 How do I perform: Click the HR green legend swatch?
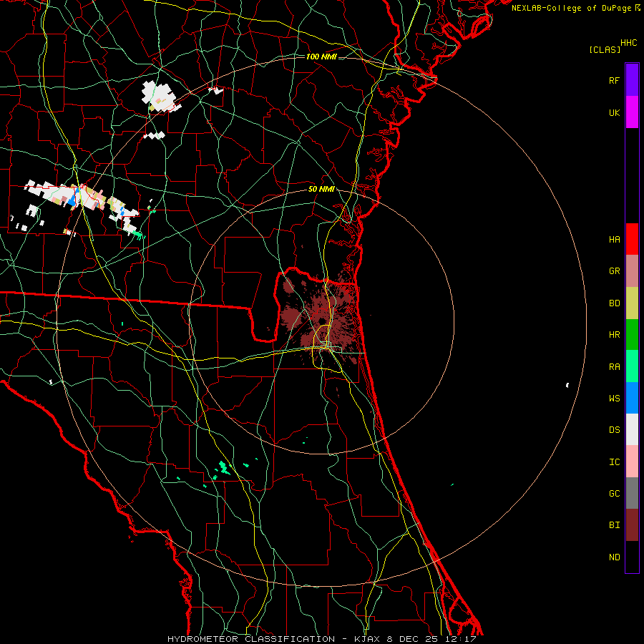[632, 335]
